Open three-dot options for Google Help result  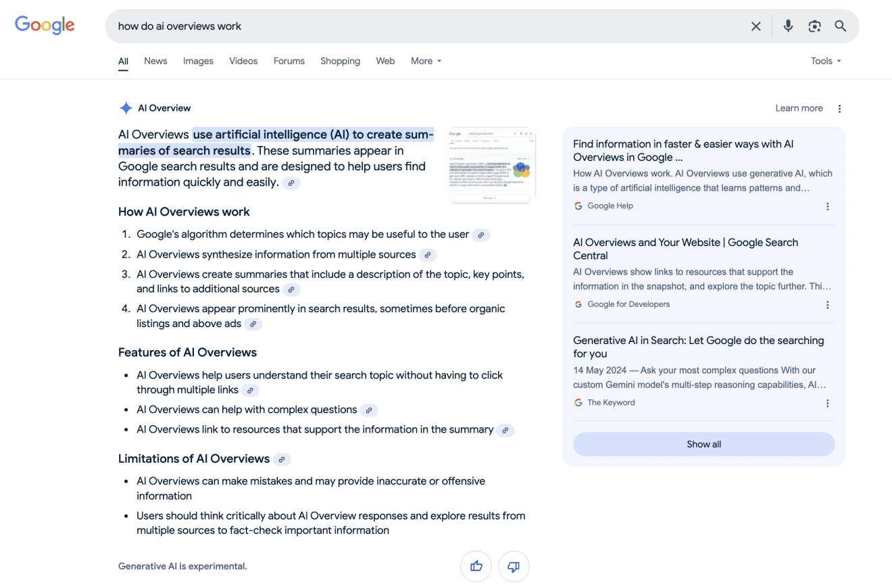click(827, 207)
